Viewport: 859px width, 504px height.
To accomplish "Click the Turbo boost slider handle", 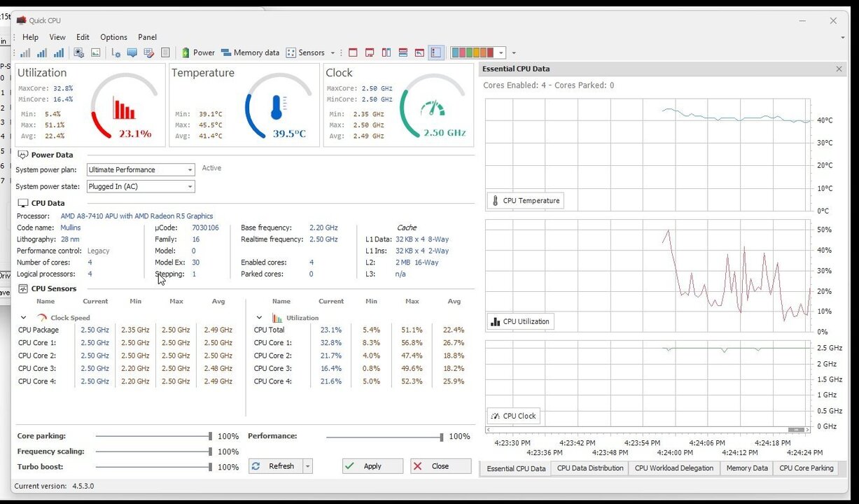I will (x=210, y=467).
